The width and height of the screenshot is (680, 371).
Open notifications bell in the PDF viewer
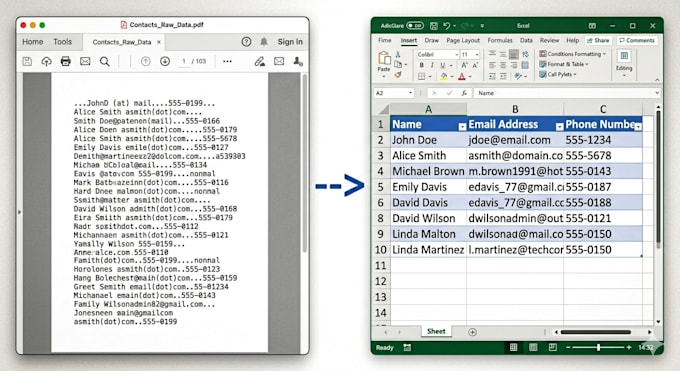[x=264, y=42]
